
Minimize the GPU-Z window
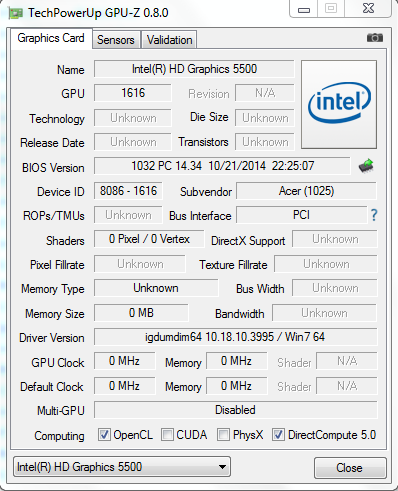304,9
